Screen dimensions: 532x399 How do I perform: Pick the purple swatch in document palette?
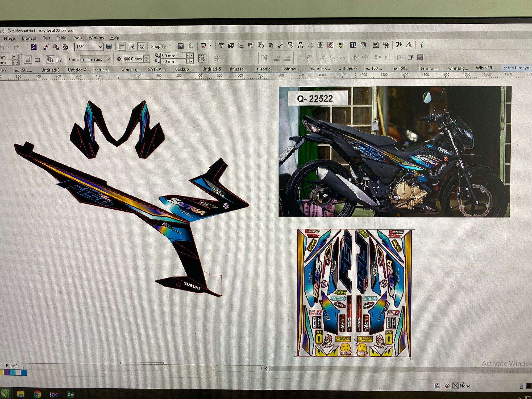pos(7,372)
